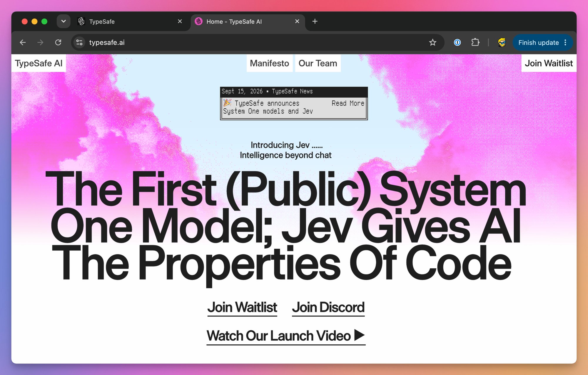Open the 1Password extension icon

pos(457,43)
